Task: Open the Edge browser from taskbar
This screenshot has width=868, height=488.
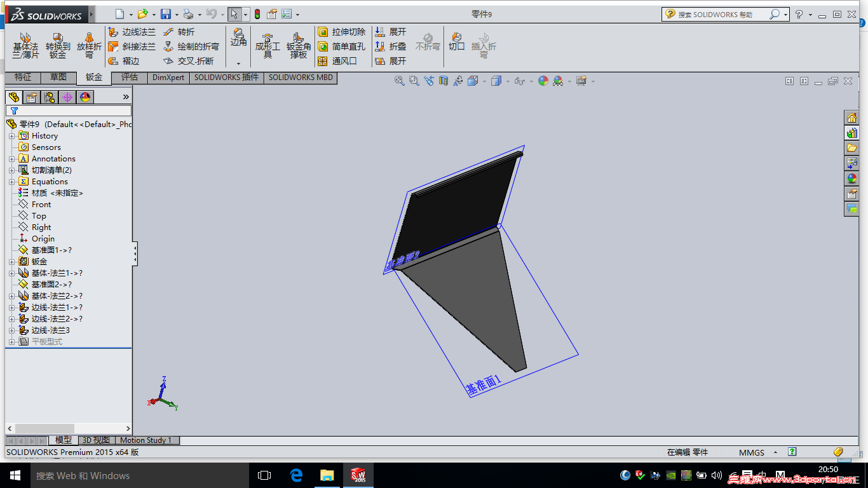Action: (296, 475)
